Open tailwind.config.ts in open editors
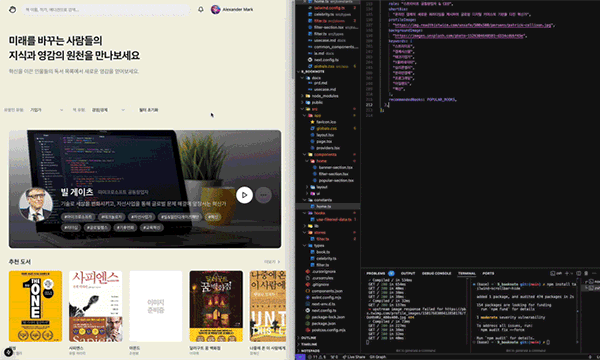Screen dimensions: 600x360 click(329, 8)
